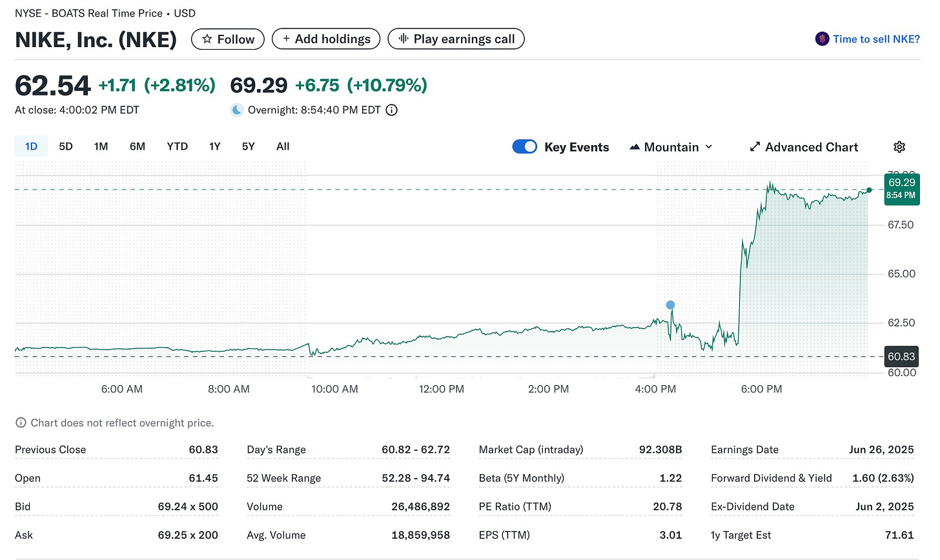Click the Earnings Date value Jun 26, 2025

[x=881, y=450]
